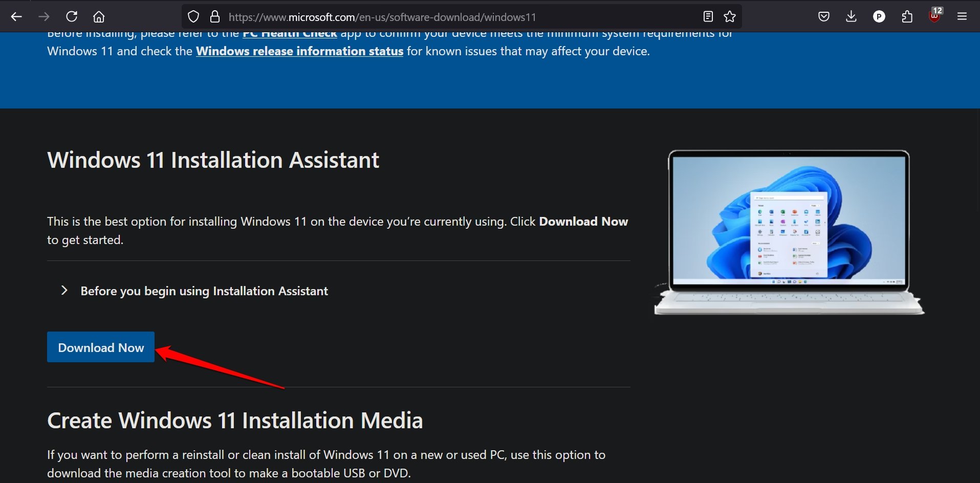Click the Windows 11 laptop image
Screen dimensions: 980x483
tap(789, 232)
